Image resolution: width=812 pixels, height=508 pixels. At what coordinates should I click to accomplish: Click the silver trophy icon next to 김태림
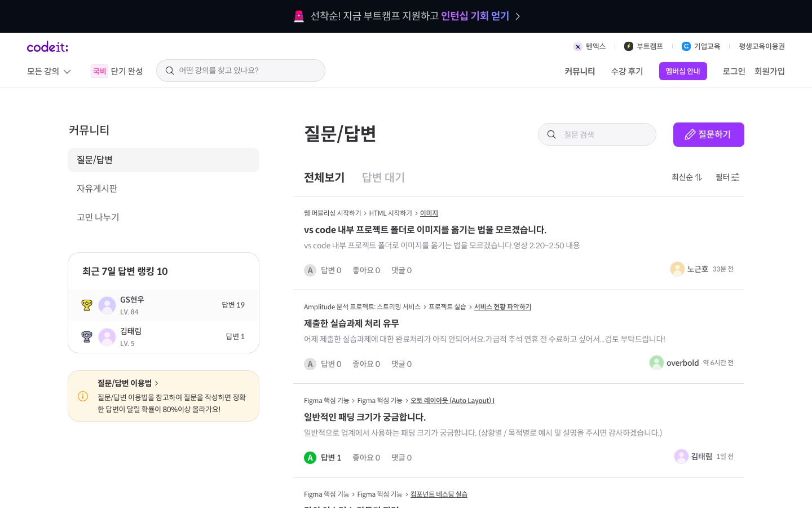tap(86, 337)
